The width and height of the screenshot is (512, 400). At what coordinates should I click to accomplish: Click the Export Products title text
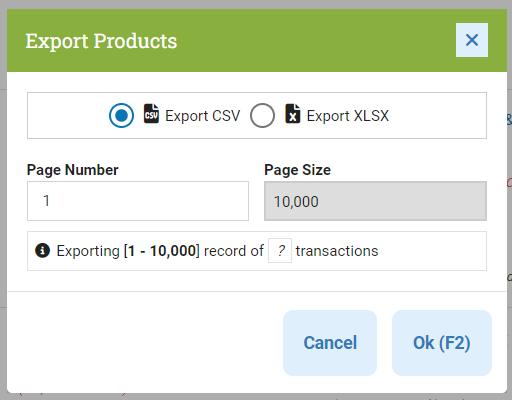(x=101, y=41)
